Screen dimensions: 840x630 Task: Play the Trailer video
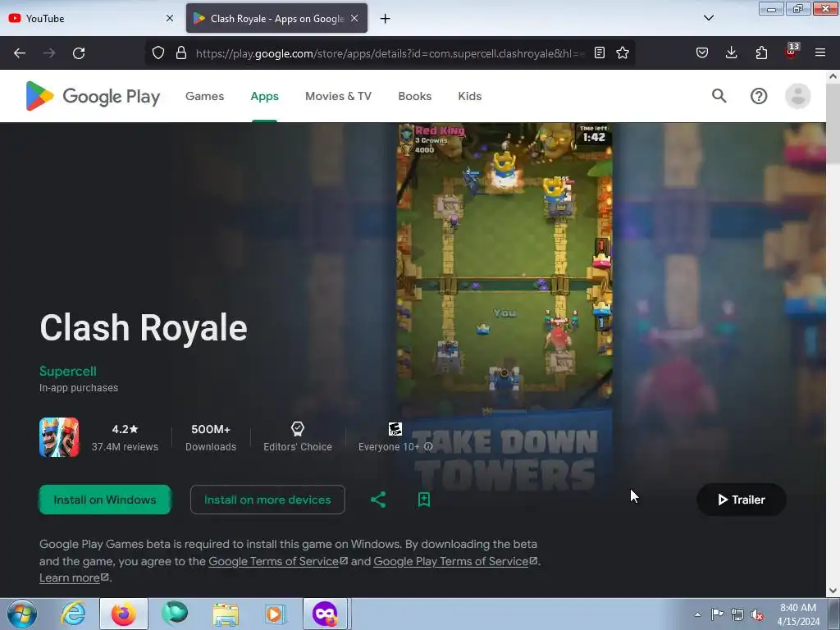[742, 500]
